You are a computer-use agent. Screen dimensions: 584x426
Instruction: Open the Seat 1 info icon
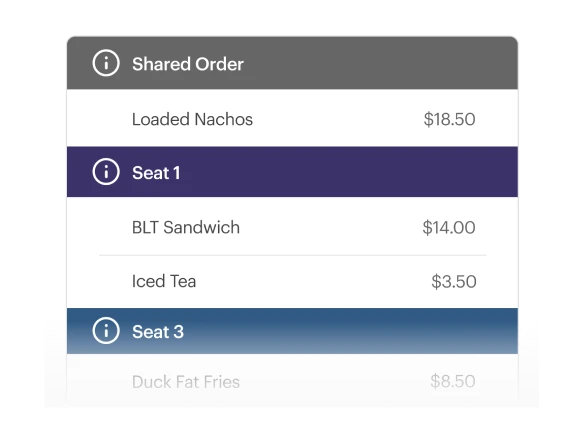coord(106,172)
